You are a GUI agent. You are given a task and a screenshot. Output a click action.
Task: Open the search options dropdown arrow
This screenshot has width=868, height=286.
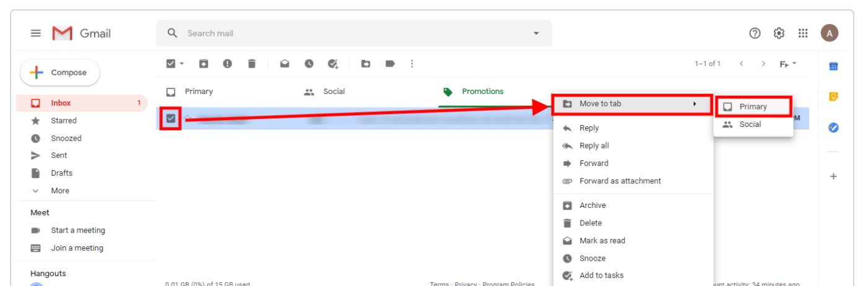click(536, 33)
